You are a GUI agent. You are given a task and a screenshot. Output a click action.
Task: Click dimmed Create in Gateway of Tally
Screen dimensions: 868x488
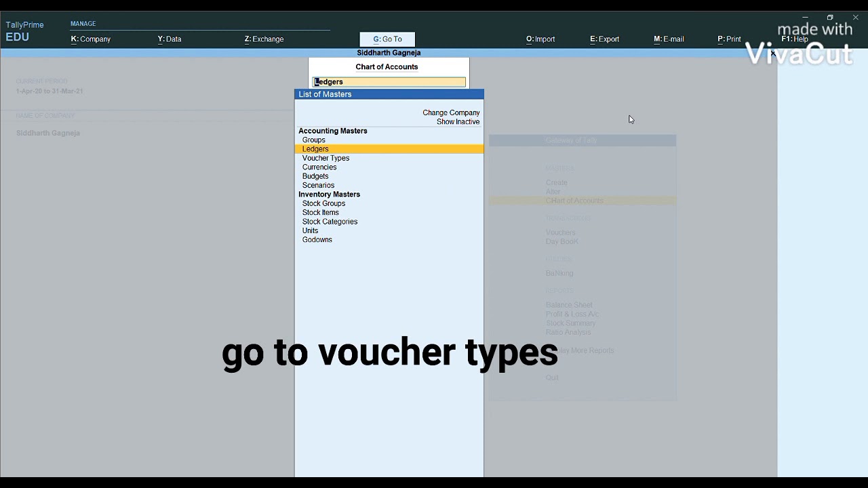[556, 183]
